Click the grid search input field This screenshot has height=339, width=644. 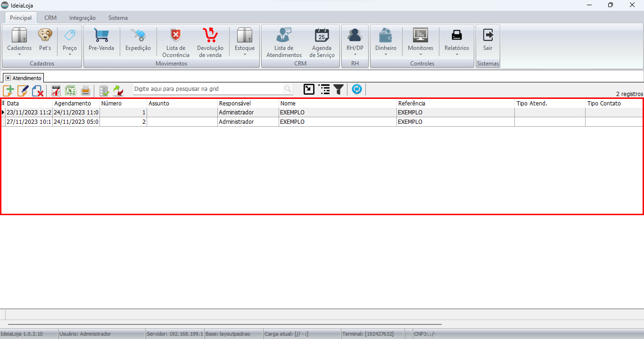coord(207,89)
